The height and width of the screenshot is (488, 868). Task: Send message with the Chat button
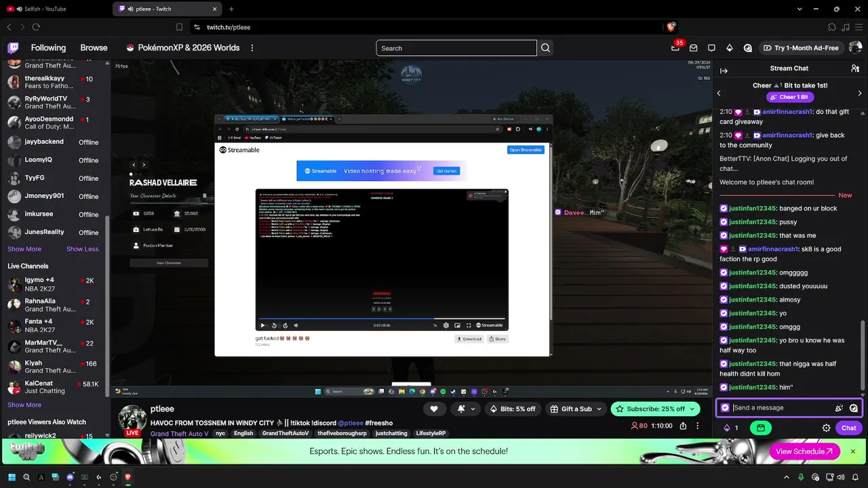[849, 428]
